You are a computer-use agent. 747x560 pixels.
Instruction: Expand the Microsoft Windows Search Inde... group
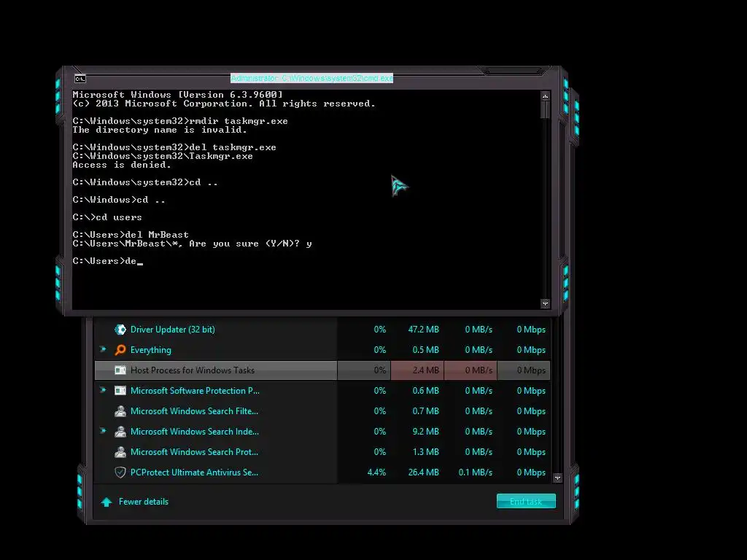(103, 431)
